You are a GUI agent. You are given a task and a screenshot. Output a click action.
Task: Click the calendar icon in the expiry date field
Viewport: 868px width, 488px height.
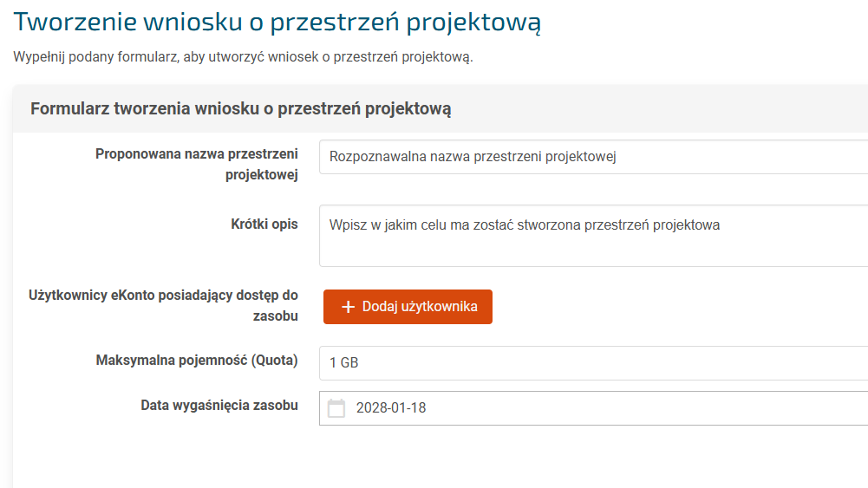point(336,408)
